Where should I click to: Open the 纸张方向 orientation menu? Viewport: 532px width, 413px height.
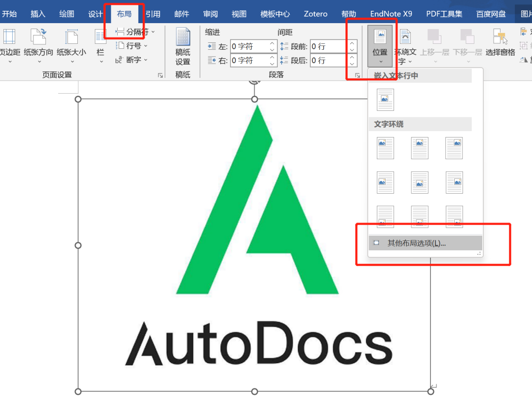(x=38, y=46)
